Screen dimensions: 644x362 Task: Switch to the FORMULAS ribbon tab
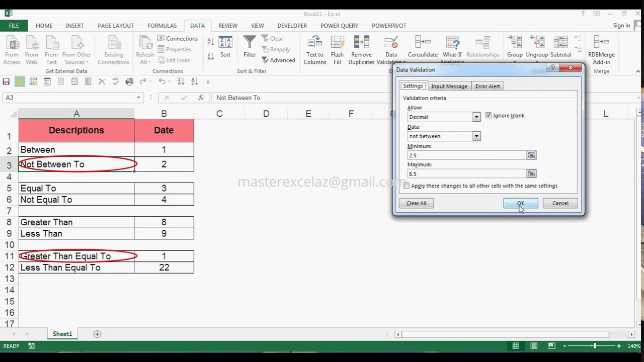coord(162,26)
